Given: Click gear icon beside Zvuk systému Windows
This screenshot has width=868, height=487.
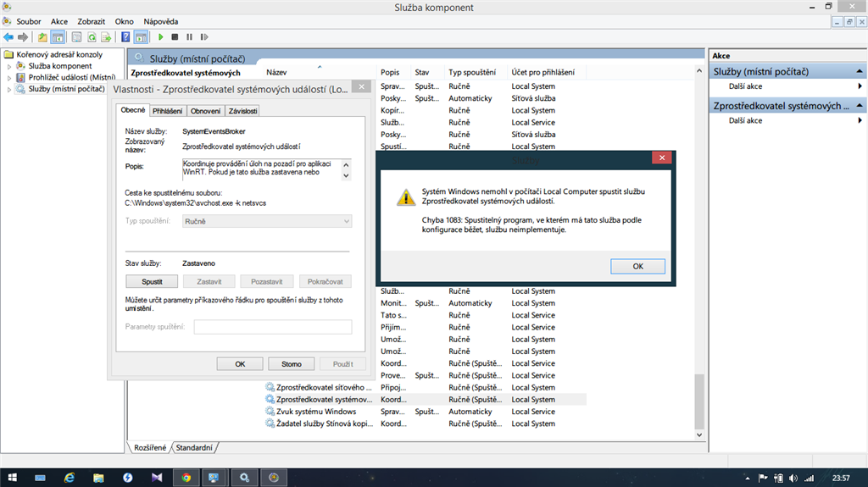Looking at the screenshot, I should click(x=270, y=411).
